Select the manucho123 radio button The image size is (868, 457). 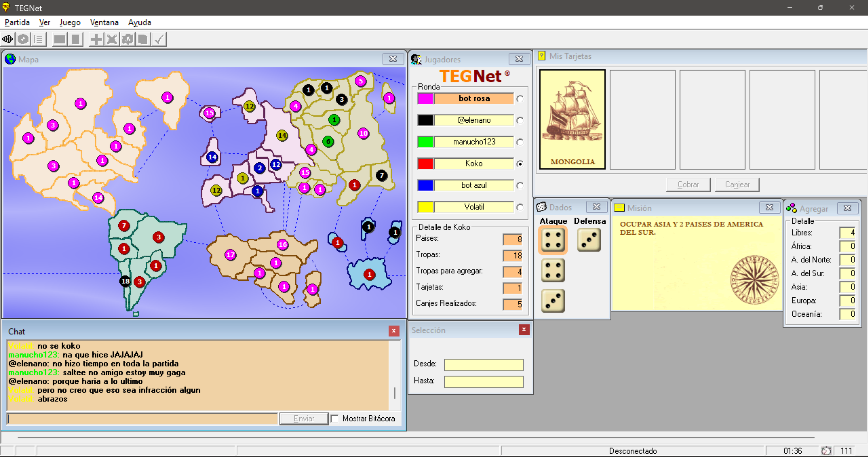(x=520, y=142)
